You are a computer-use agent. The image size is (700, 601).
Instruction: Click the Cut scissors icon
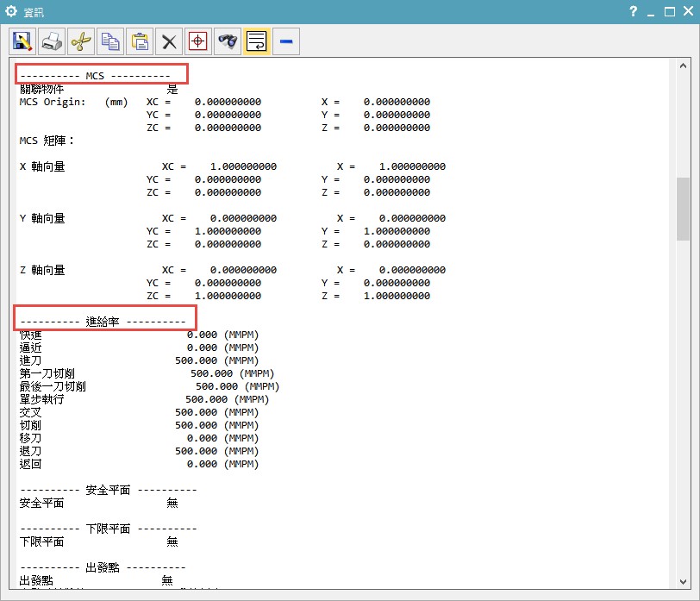81,41
